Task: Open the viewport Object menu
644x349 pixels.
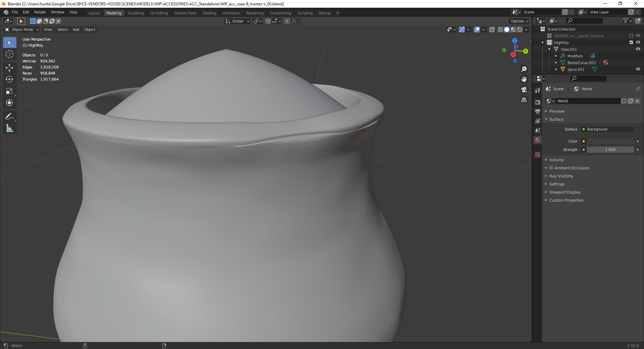Action: [x=90, y=30]
